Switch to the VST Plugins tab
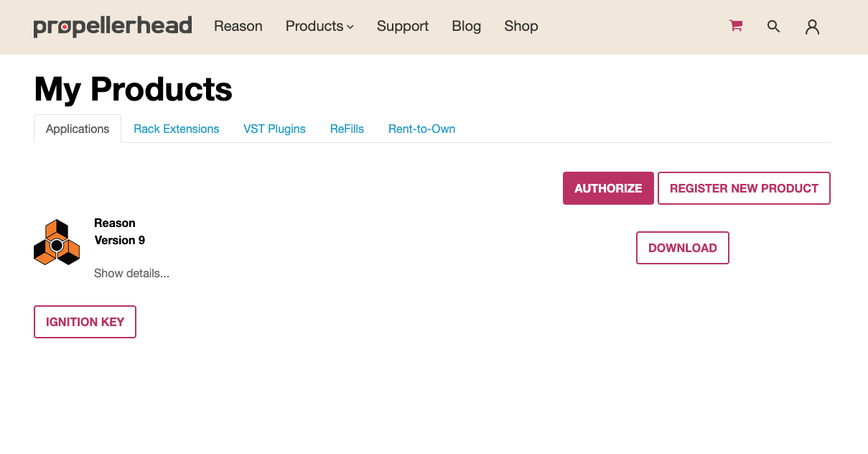Image resolution: width=868 pixels, height=454 pixels. [274, 129]
